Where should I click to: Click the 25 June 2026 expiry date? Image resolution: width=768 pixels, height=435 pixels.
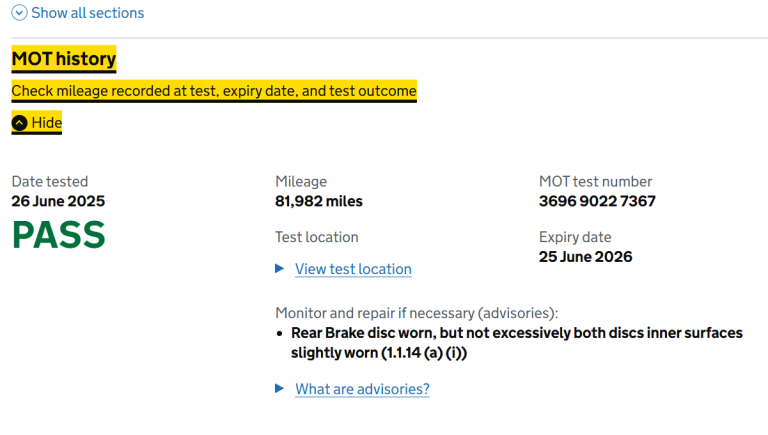point(585,257)
